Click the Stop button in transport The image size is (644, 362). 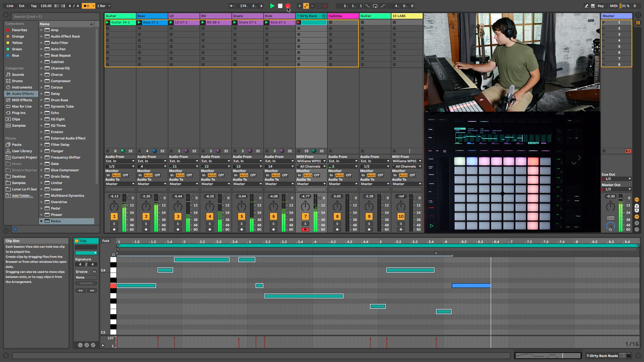[280, 6]
